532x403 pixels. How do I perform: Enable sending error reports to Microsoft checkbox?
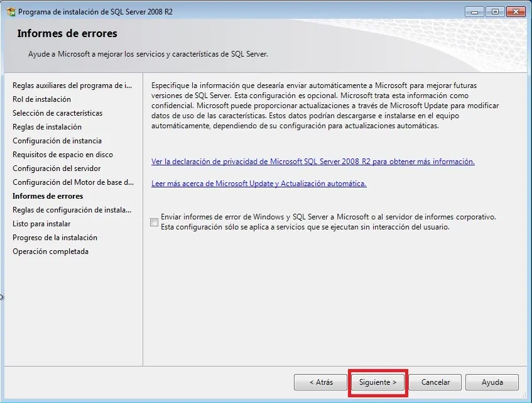pyautogui.click(x=154, y=222)
